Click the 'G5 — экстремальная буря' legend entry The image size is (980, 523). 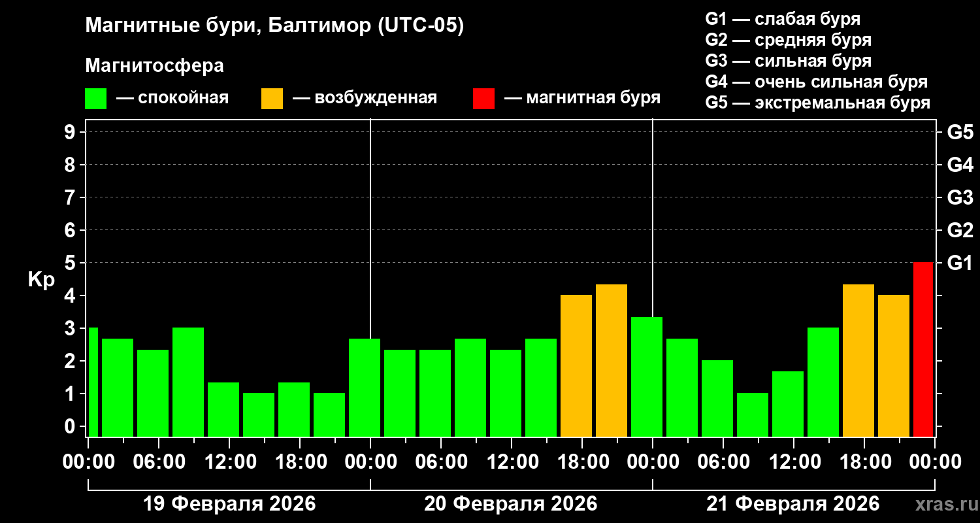point(818,103)
